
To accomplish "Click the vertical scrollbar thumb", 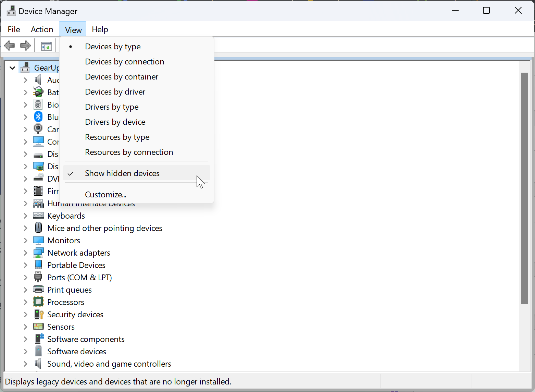I will [524, 188].
